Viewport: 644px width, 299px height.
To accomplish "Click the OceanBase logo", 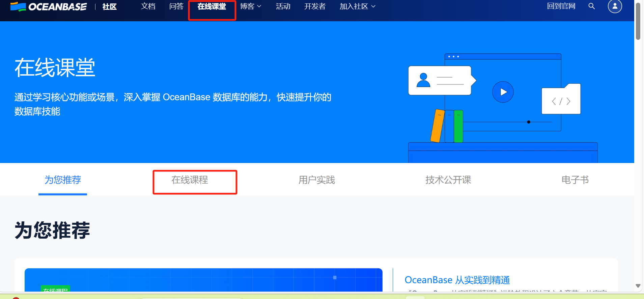I will [48, 6].
